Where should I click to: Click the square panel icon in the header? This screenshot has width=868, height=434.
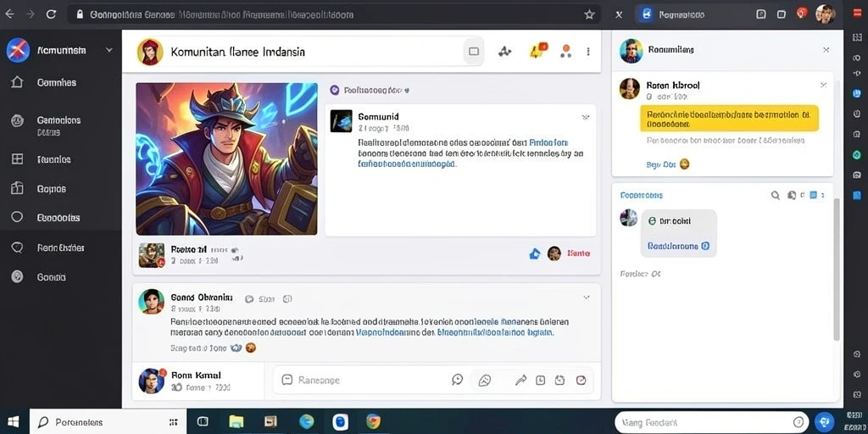(x=473, y=52)
